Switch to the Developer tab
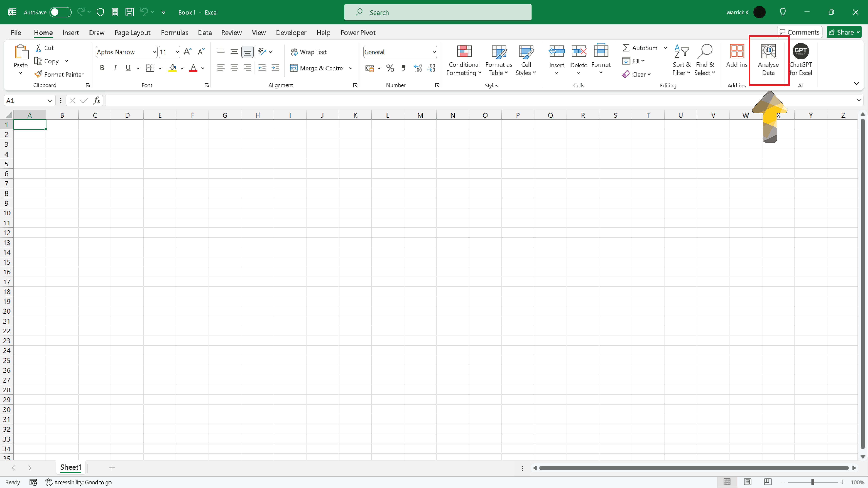868x488 pixels. pos(291,32)
